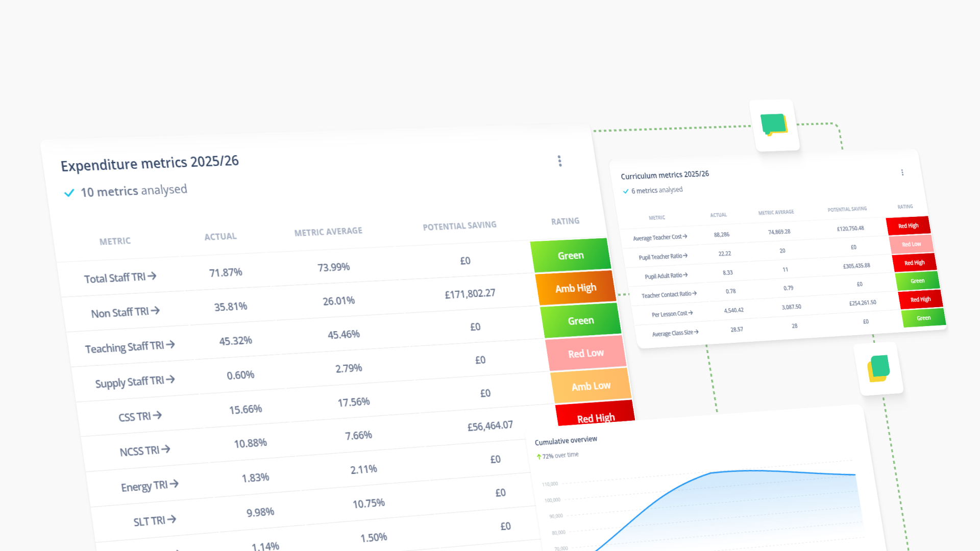Open the Expenditure metrics options menu
Image resolution: width=980 pixels, height=551 pixels.
point(560,161)
